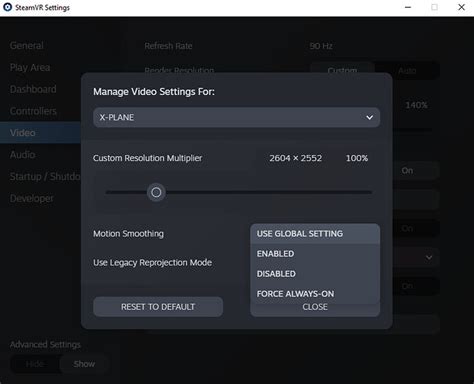Open the Play Area settings tab
The height and width of the screenshot is (384, 474).
[x=30, y=68]
